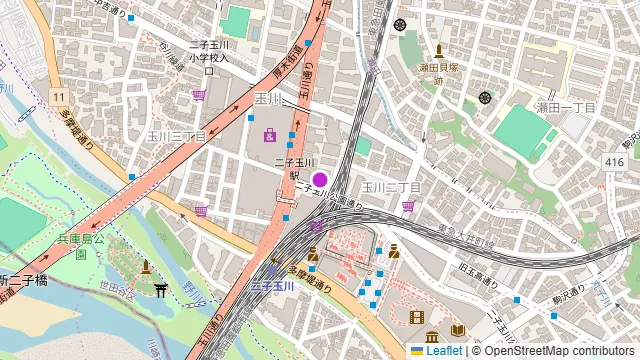Viewport: 640px width, 360px height.
Task: Click the 瀬田一丁目 label
Action: 566,108
